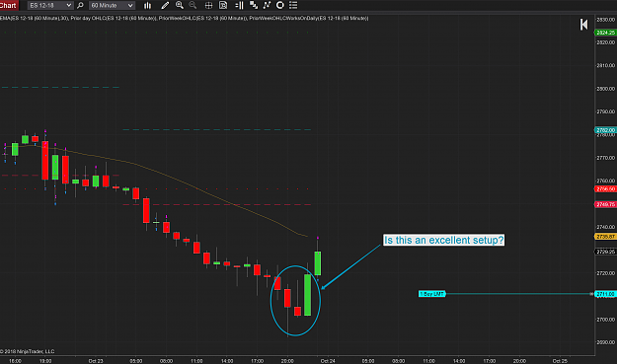The width and height of the screenshot is (617, 364).
Task: Click the red 2749.75 price marker
Action: 605,204
